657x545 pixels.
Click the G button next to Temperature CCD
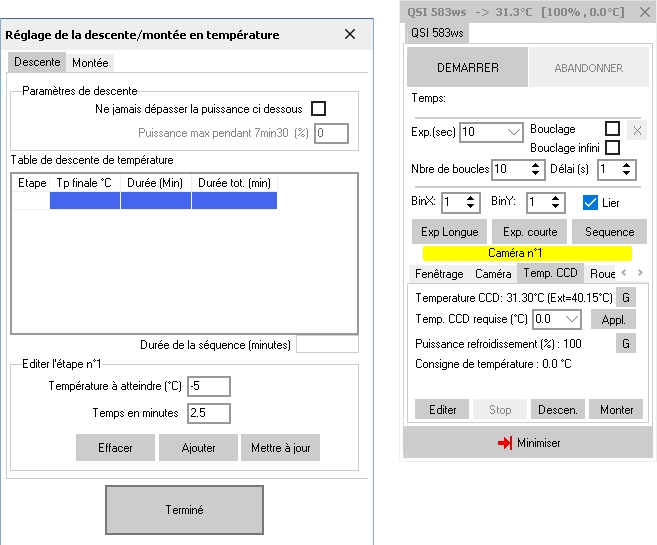tap(625, 298)
